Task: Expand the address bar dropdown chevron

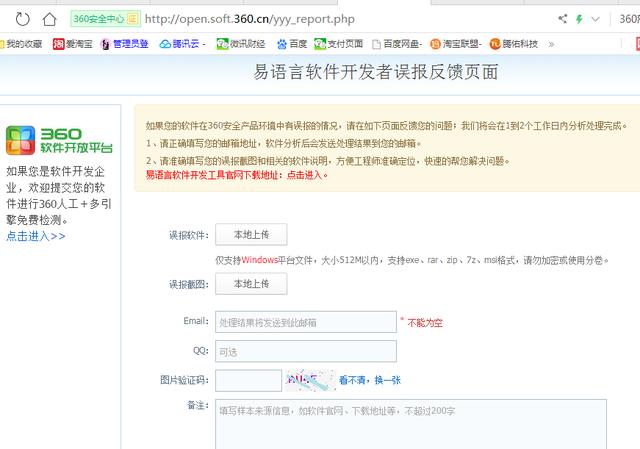Action: coord(596,19)
